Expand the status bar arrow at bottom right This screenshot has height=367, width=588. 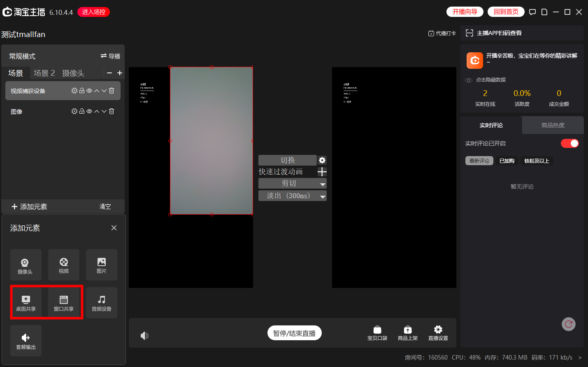pyautogui.click(x=580, y=358)
